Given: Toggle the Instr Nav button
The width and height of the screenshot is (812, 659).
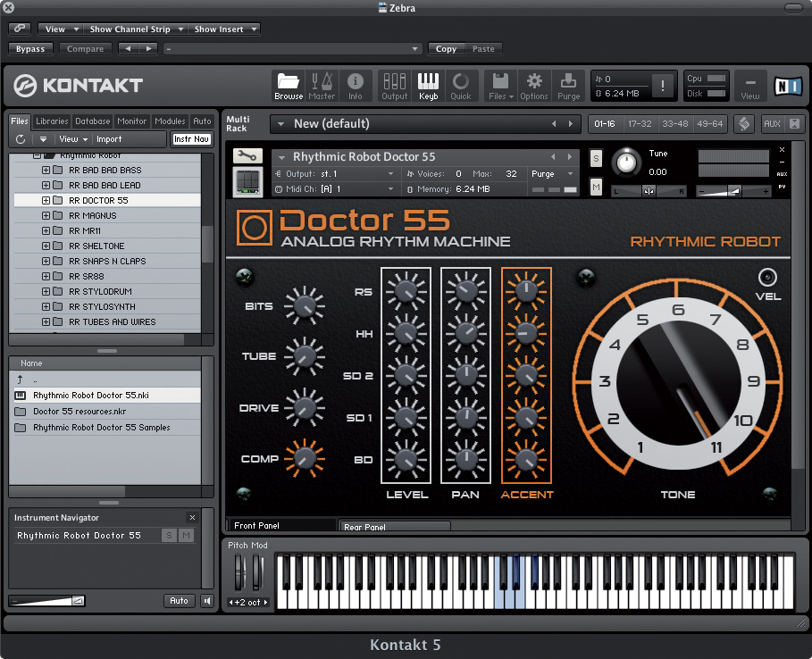Looking at the screenshot, I should click(x=191, y=139).
